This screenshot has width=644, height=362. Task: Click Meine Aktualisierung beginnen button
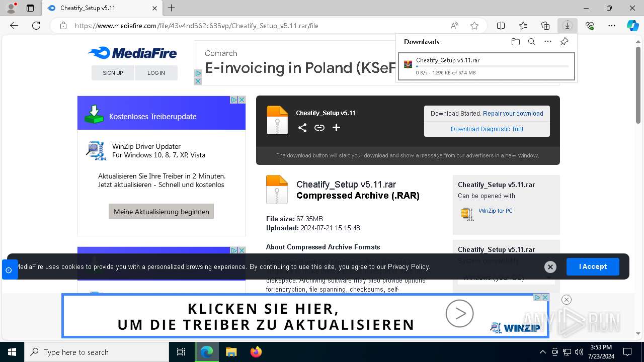coord(162,212)
